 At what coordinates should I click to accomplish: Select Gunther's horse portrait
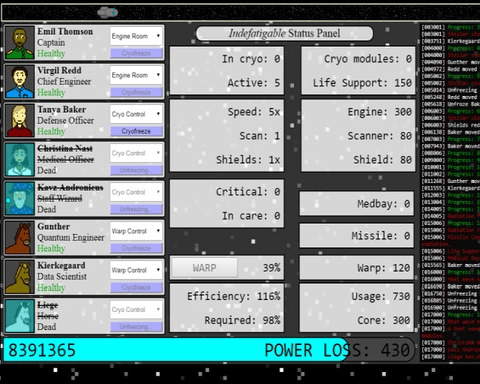click(20, 238)
